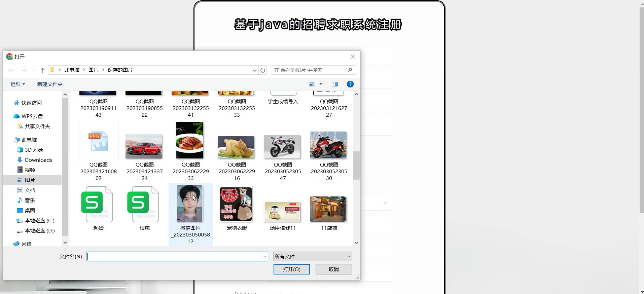Screen dimensions: 644x294
Task: Go forward with the right arrow button
Action: point(24,70)
